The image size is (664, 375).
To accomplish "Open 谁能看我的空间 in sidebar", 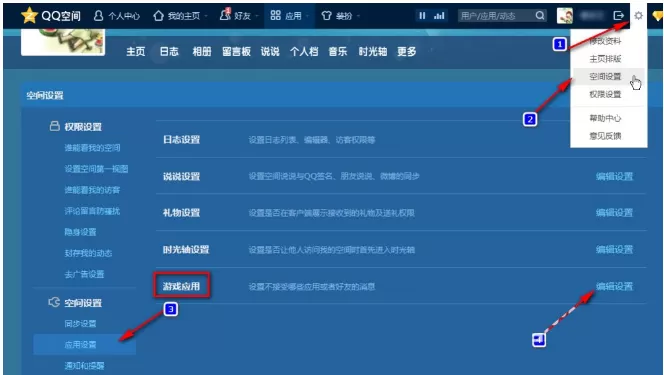I will tap(92, 148).
